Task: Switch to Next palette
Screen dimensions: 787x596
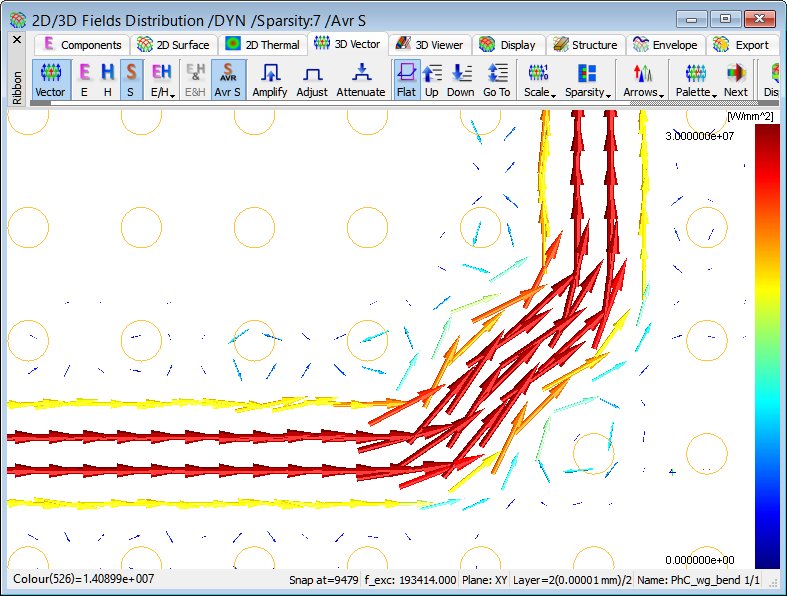Action: (x=736, y=80)
